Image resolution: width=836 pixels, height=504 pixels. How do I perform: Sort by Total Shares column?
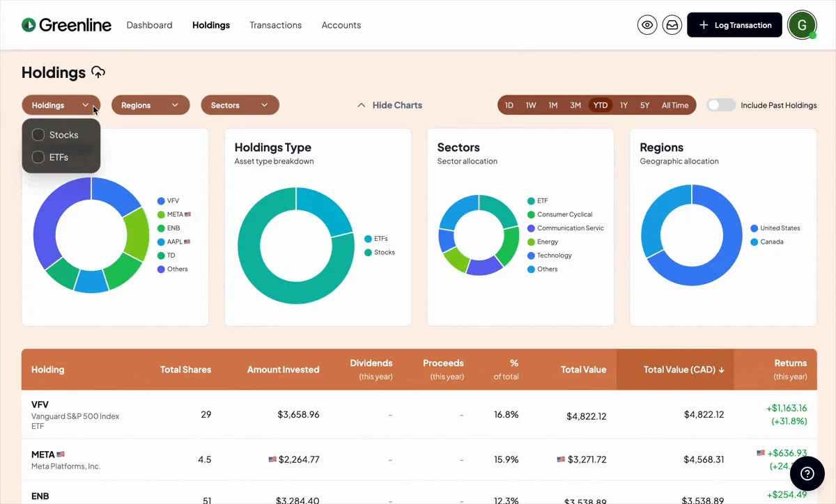(x=185, y=370)
